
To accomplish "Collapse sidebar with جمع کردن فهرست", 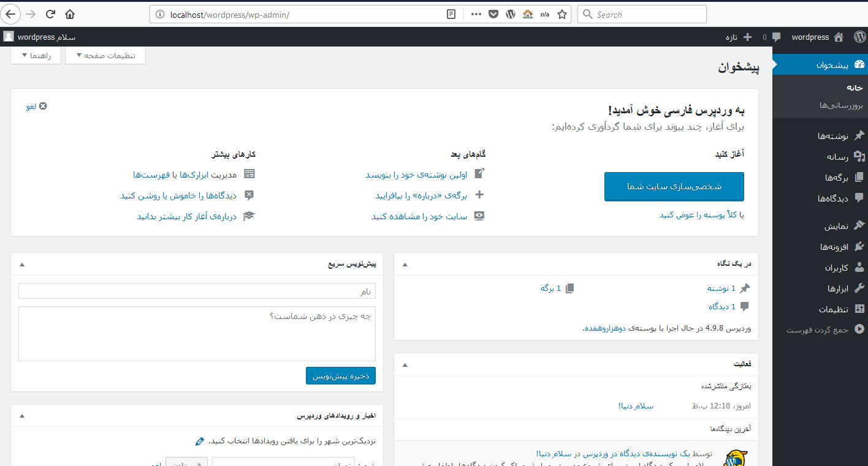I will point(825,329).
